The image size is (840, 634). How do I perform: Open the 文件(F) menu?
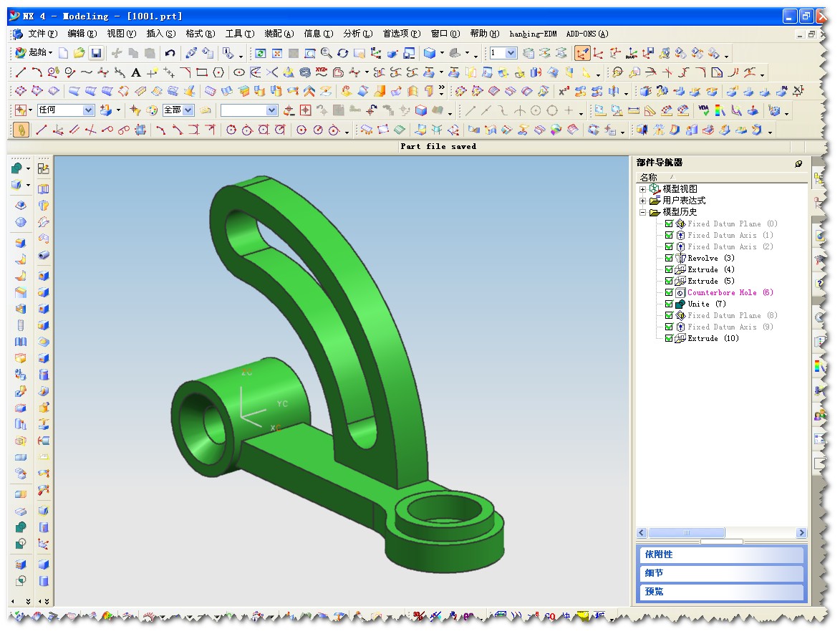pos(43,34)
